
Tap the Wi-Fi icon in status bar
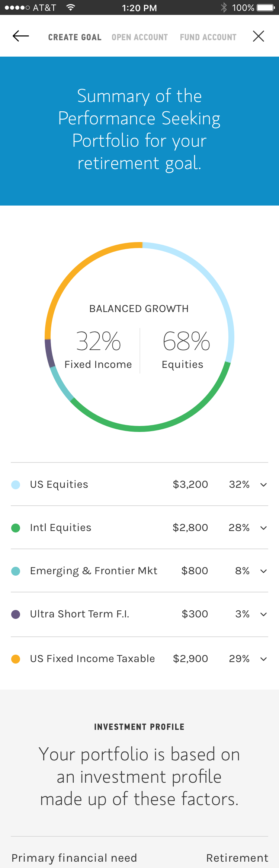70,7
